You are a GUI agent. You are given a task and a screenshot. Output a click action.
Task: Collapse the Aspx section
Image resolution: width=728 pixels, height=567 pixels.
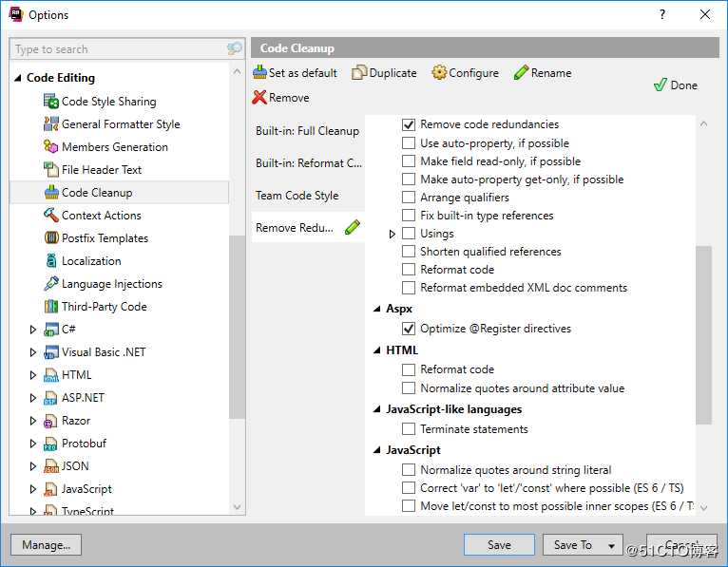coord(377,309)
